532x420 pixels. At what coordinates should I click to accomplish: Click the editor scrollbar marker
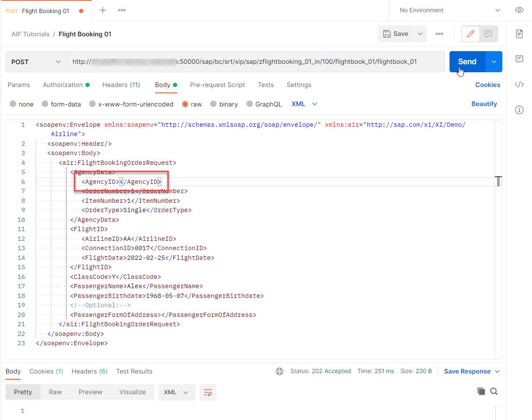click(x=499, y=181)
